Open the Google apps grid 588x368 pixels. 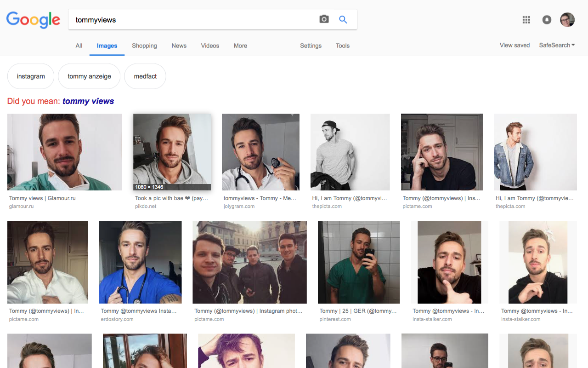(526, 20)
